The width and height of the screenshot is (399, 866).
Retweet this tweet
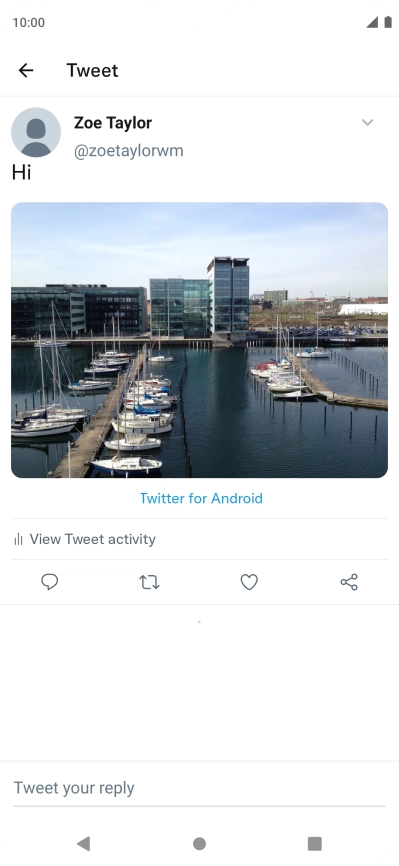149,582
